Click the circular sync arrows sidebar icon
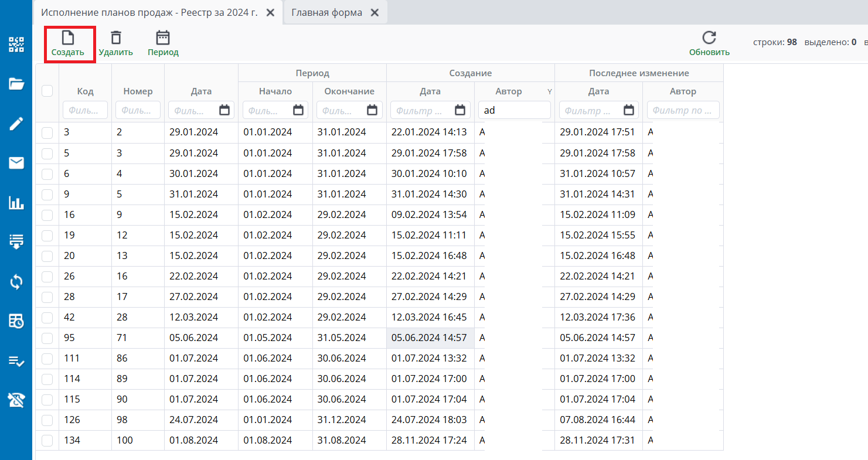 tap(16, 282)
